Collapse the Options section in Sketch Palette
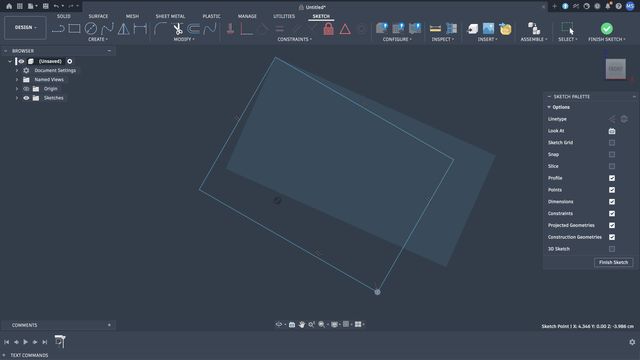 (549, 107)
